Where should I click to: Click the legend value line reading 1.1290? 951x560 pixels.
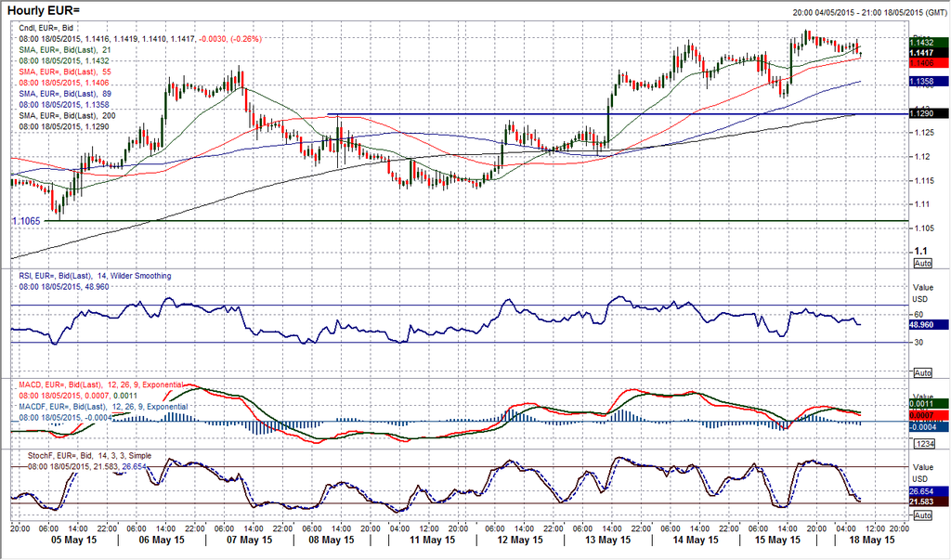click(64, 127)
